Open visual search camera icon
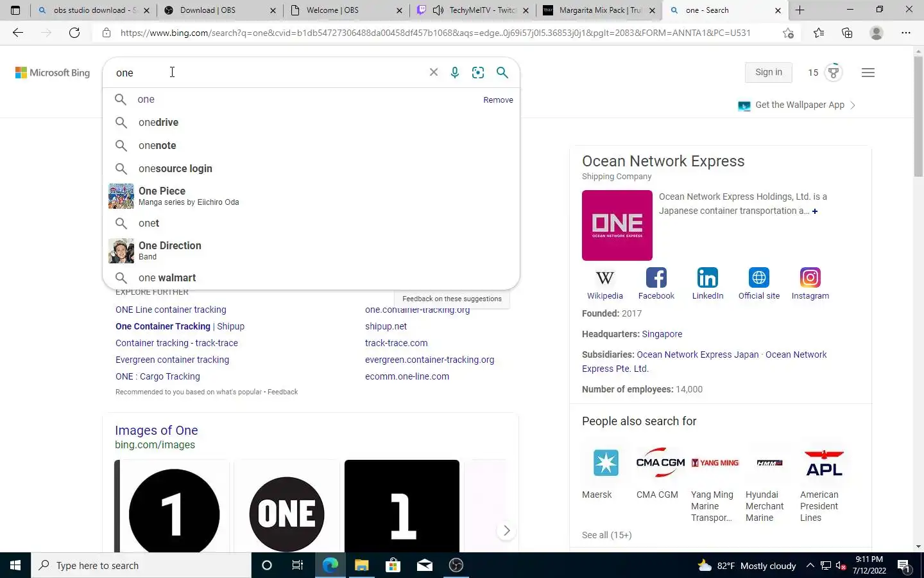Screen dimensions: 924x578 478,73
